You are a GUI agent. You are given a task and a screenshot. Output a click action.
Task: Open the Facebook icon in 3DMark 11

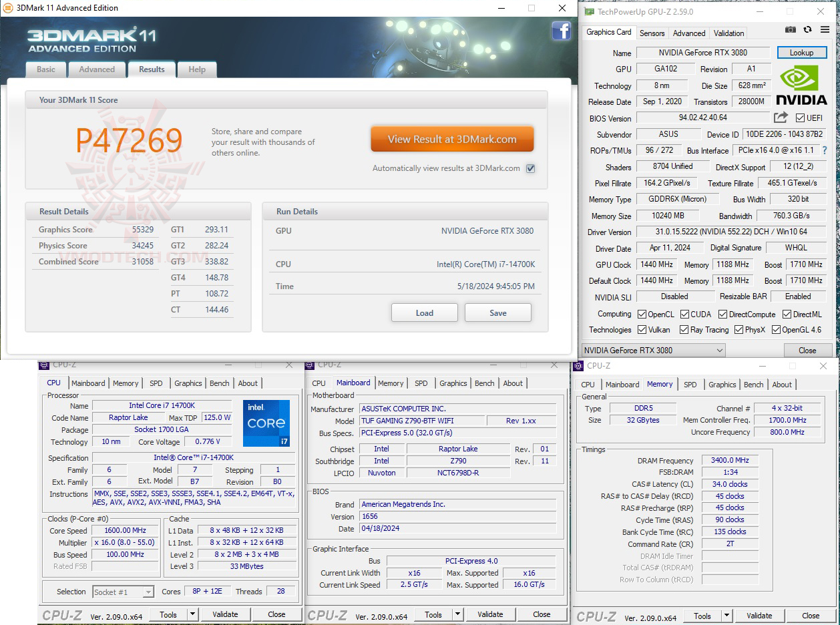click(x=561, y=31)
